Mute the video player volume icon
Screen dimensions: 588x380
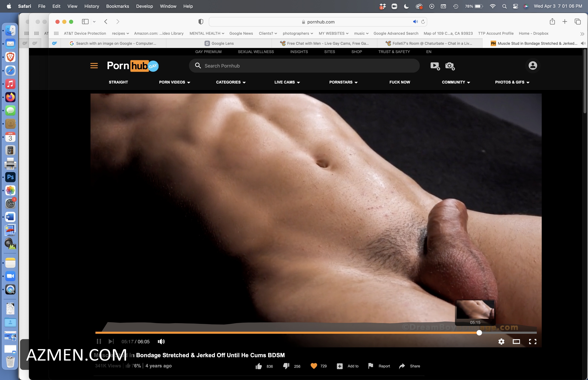point(161,342)
